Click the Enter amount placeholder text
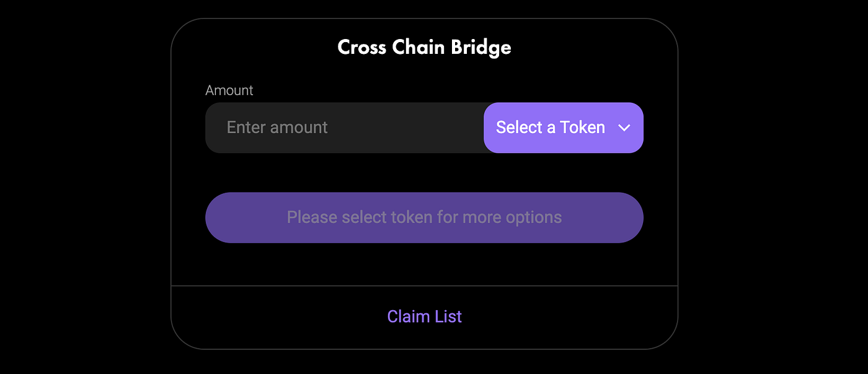 277,128
